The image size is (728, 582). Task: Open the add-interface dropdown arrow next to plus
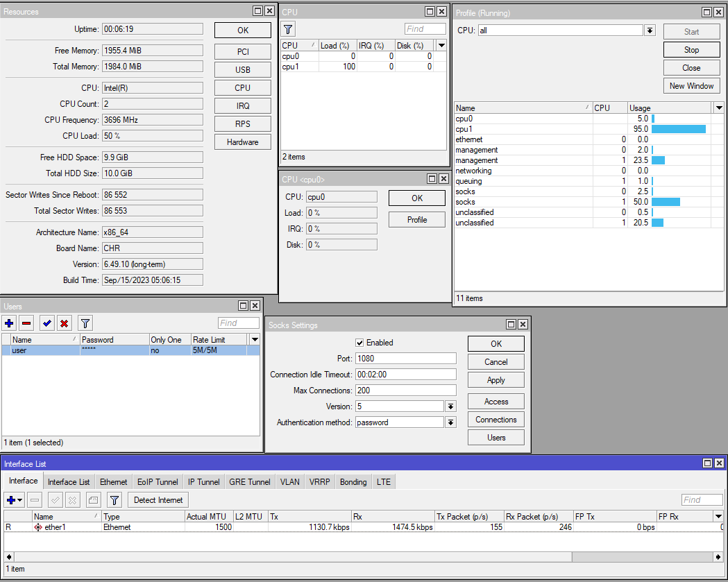tap(20, 500)
